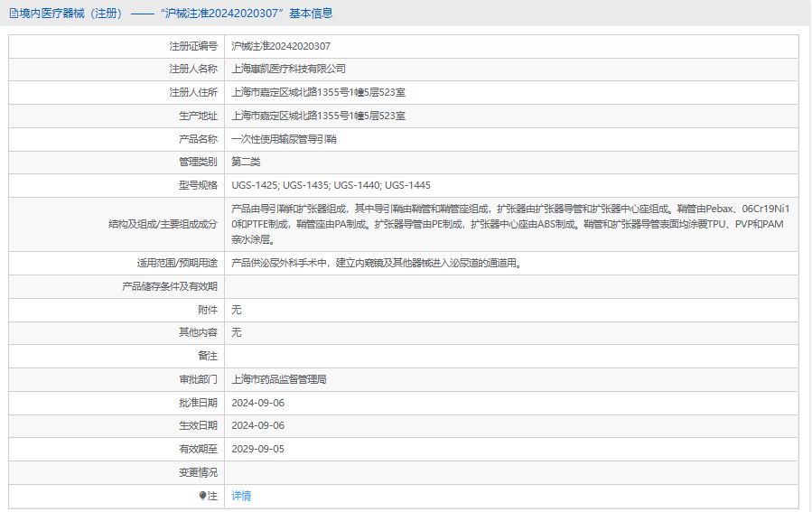Click the structure composition description paragraph
The image size is (812, 512).
(510, 224)
